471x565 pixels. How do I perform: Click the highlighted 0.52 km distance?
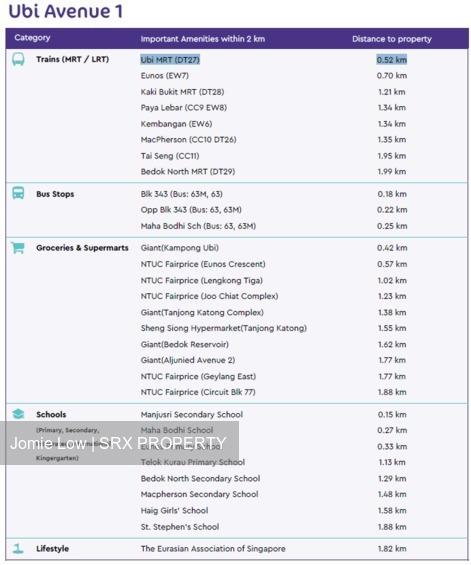[392, 60]
